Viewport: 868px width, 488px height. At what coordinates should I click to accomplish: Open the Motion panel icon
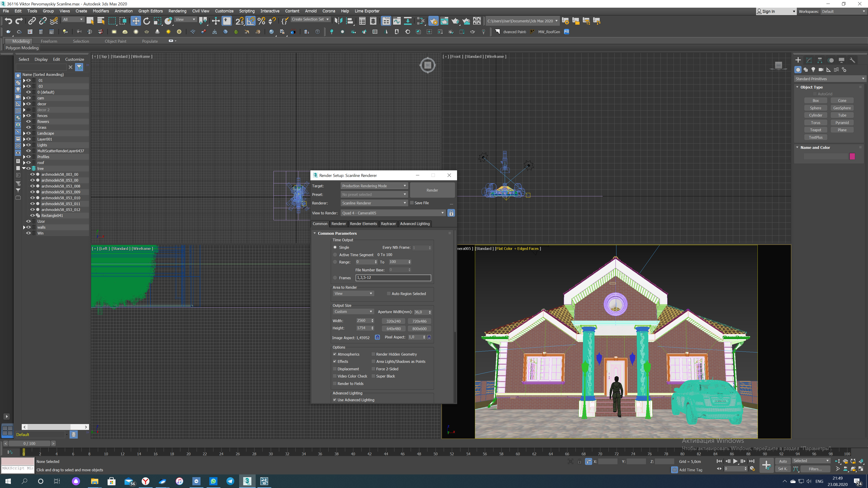click(x=831, y=60)
